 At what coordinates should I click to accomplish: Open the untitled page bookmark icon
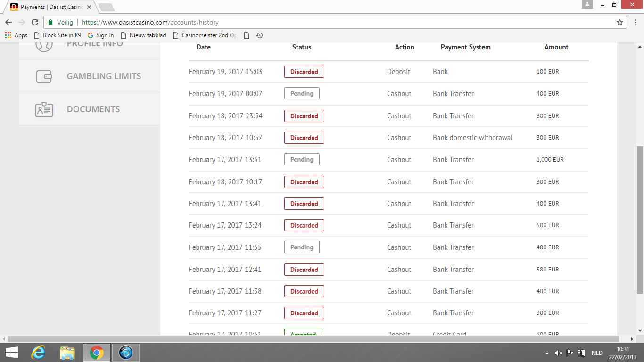(x=246, y=35)
